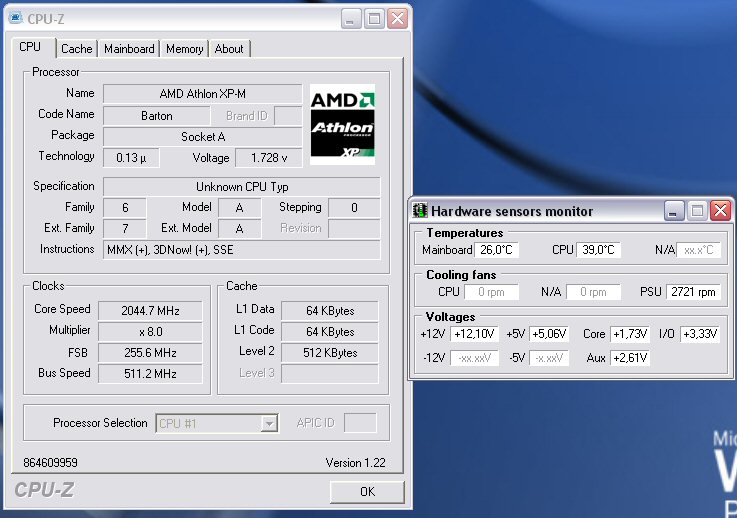Click Instructions field 'MMX (+), 3DNow! (+), SSE'
The width and height of the screenshot is (737, 518).
pyautogui.click(x=242, y=250)
